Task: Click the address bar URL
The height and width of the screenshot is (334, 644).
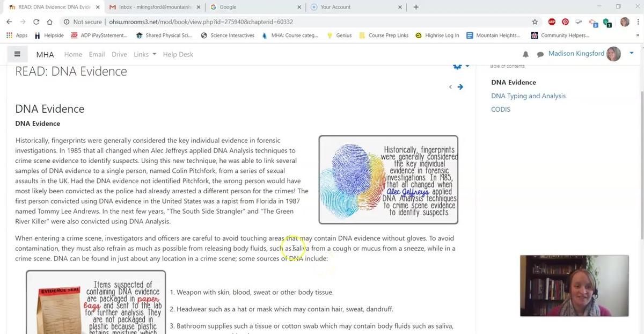Action: click(x=201, y=22)
